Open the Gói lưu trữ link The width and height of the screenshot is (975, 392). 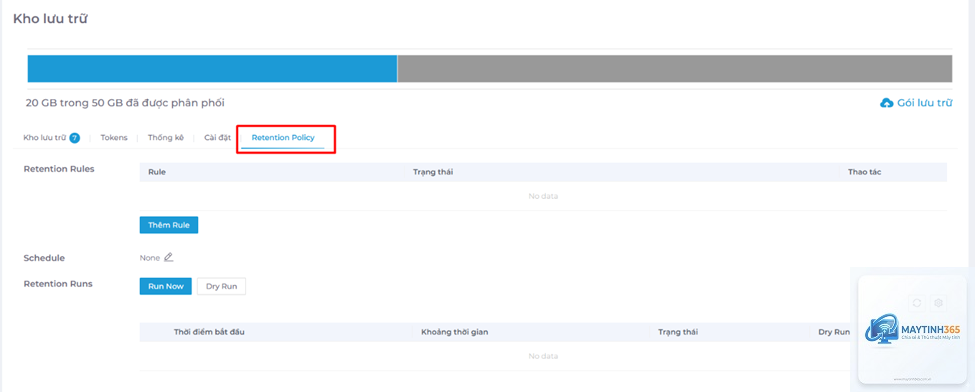point(924,103)
